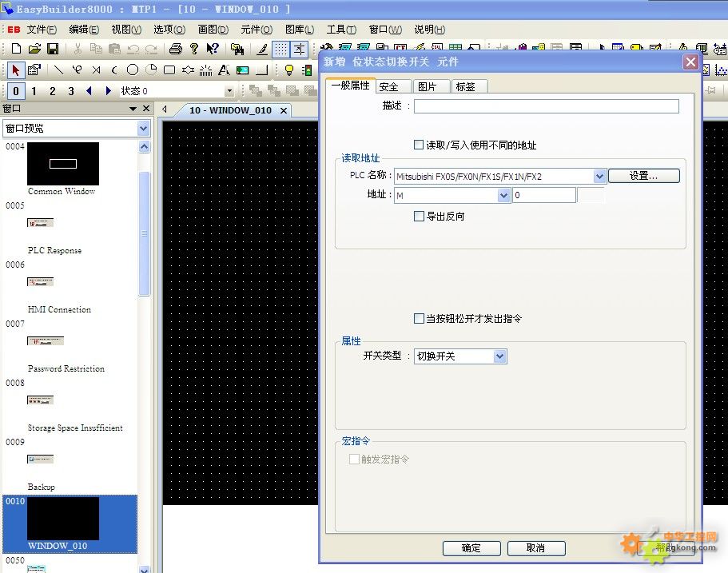
Task: Open the 窗口预览 dropdown
Action: 144,128
